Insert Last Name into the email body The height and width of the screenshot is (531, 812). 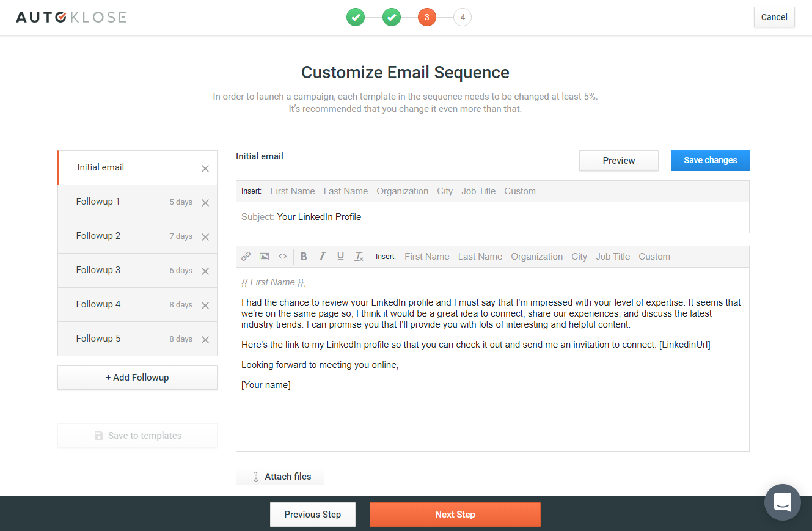480,257
